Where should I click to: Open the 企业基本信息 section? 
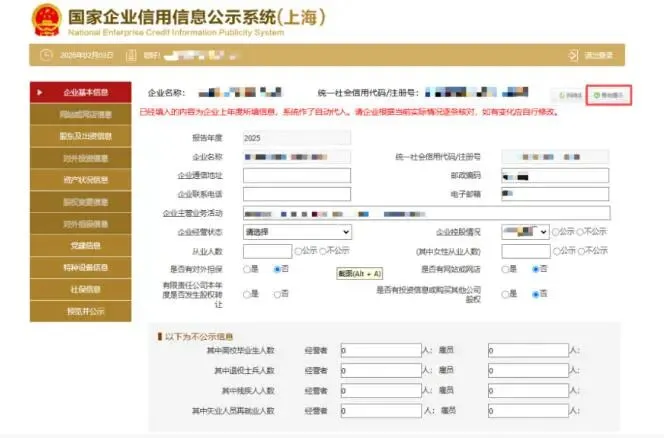80,92
